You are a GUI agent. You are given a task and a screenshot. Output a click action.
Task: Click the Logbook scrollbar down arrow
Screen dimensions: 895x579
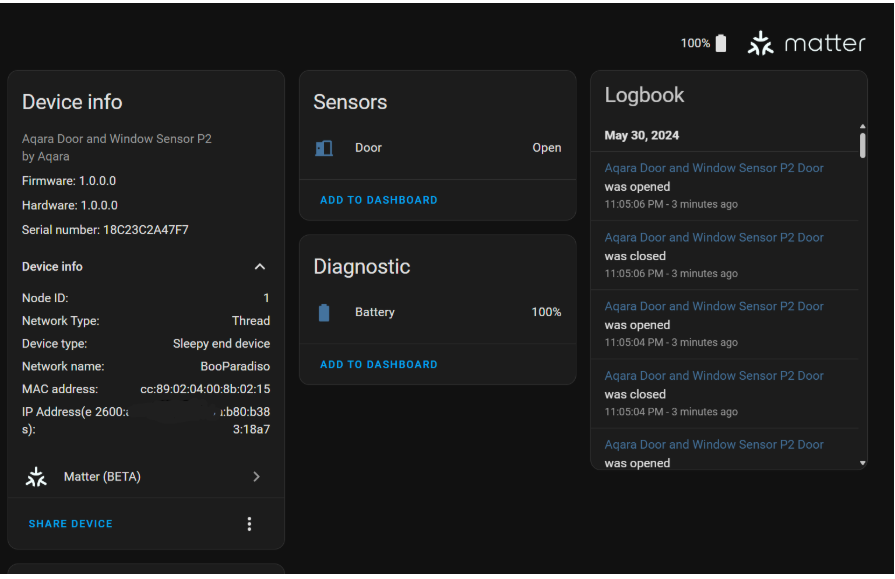(x=863, y=463)
